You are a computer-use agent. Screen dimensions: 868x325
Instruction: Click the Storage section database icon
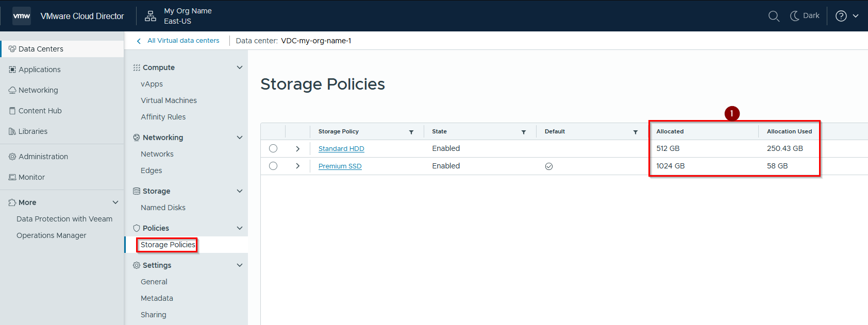point(137,191)
